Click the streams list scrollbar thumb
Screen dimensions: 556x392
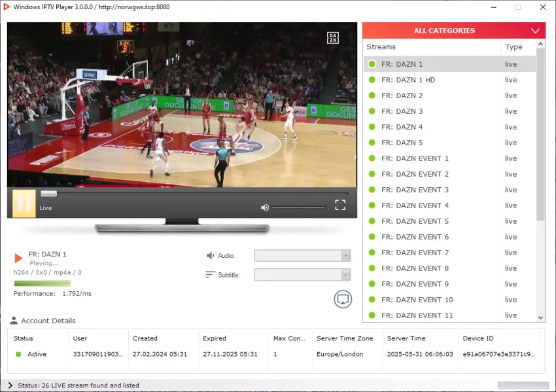540,135
